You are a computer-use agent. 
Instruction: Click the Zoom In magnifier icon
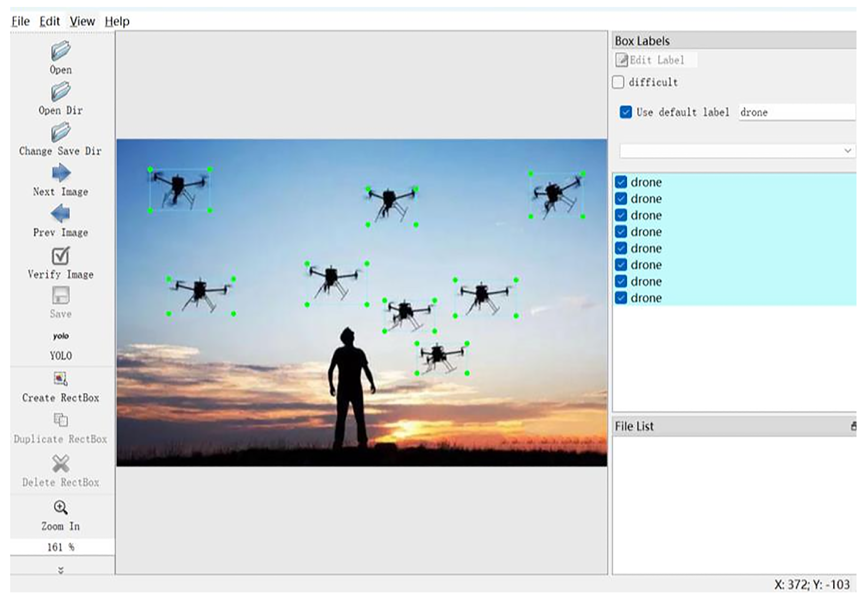point(60,508)
